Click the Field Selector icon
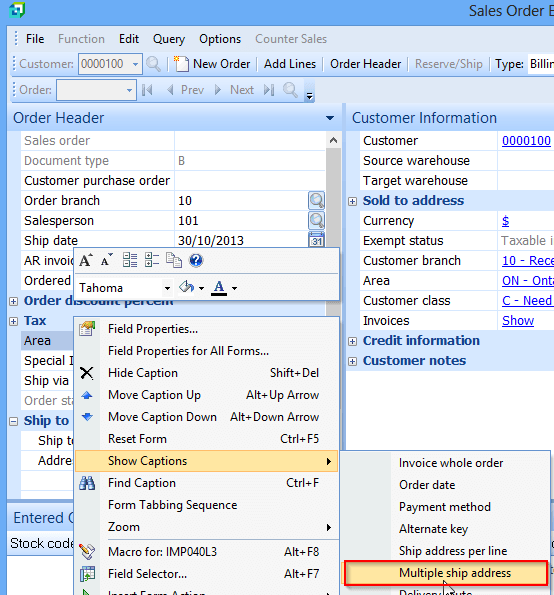Screen dimensions: 554x595 coord(87,574)
